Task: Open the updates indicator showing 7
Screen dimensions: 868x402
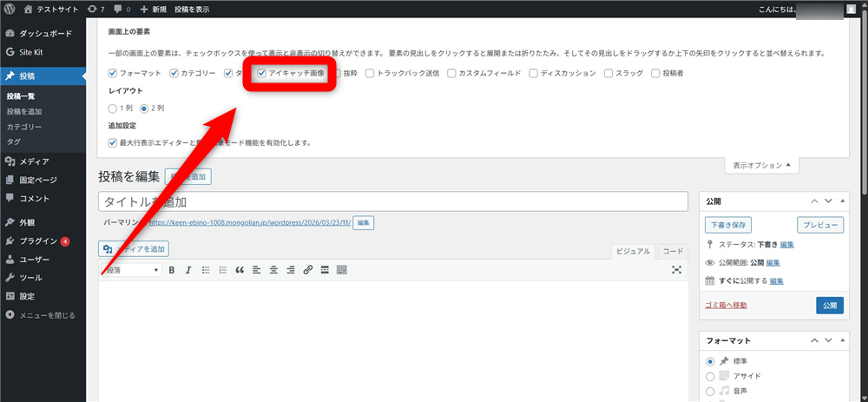Action: tap(96, 9)
